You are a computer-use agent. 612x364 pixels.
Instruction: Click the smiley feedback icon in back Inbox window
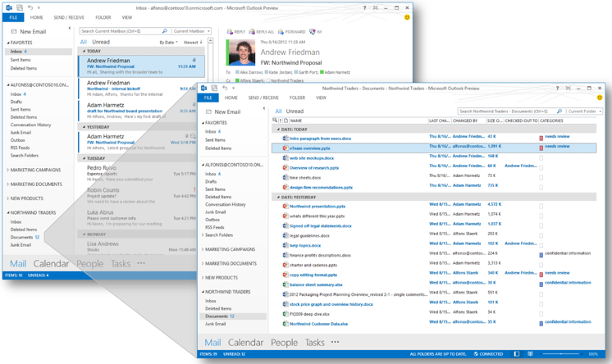[x=407, y=17]
